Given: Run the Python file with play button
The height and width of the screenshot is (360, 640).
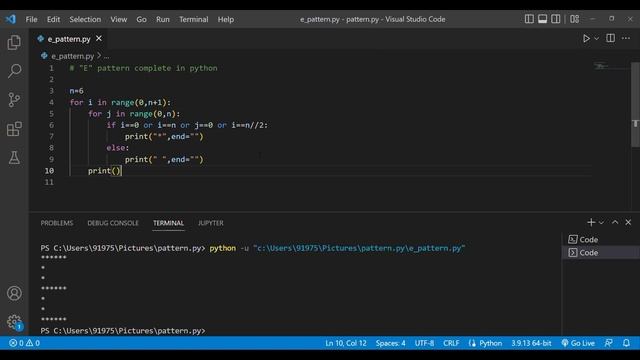Looking at the screenshot, I should pyautogui.click(x=586, y=38).
